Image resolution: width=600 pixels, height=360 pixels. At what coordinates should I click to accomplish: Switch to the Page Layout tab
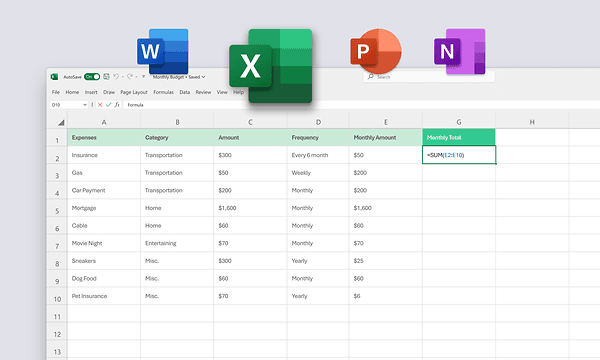pos(134,92)
